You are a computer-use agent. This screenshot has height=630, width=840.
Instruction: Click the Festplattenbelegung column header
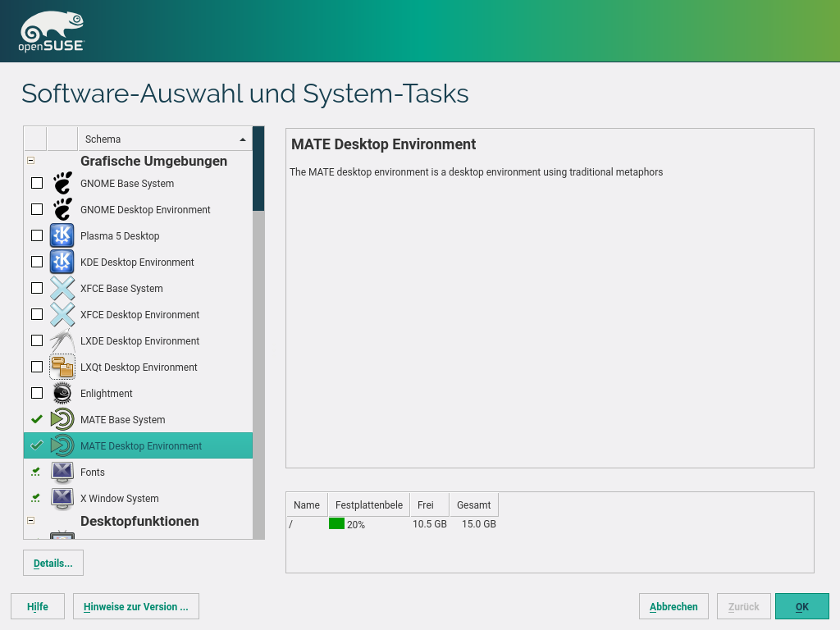point(368,505)
